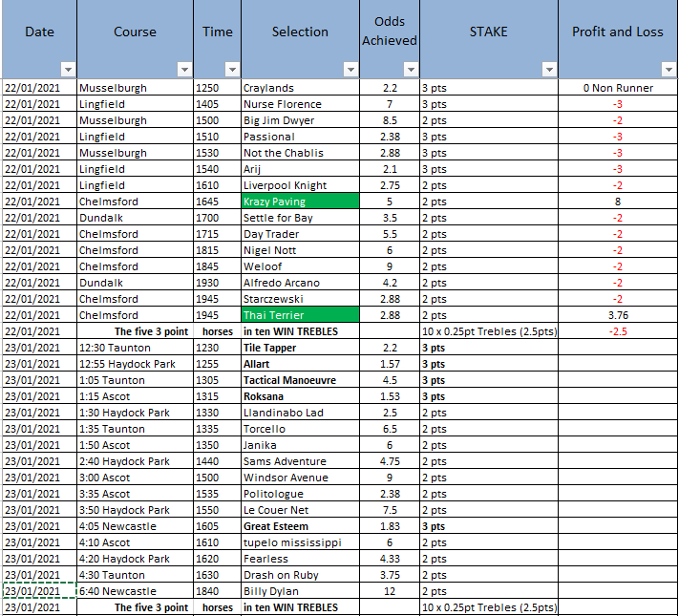Image resolution: width=679 pixels, height=616 pixels.
Task: Select the 6:40 Newcastle course cell
Action: (135, 591)
